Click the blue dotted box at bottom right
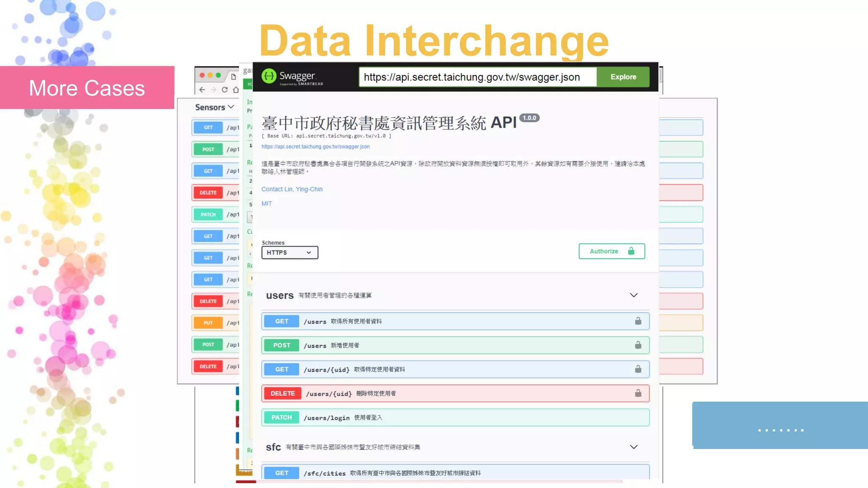Image resolution: width=868 pixels, height=488 pixels. [x=780, y=425]
